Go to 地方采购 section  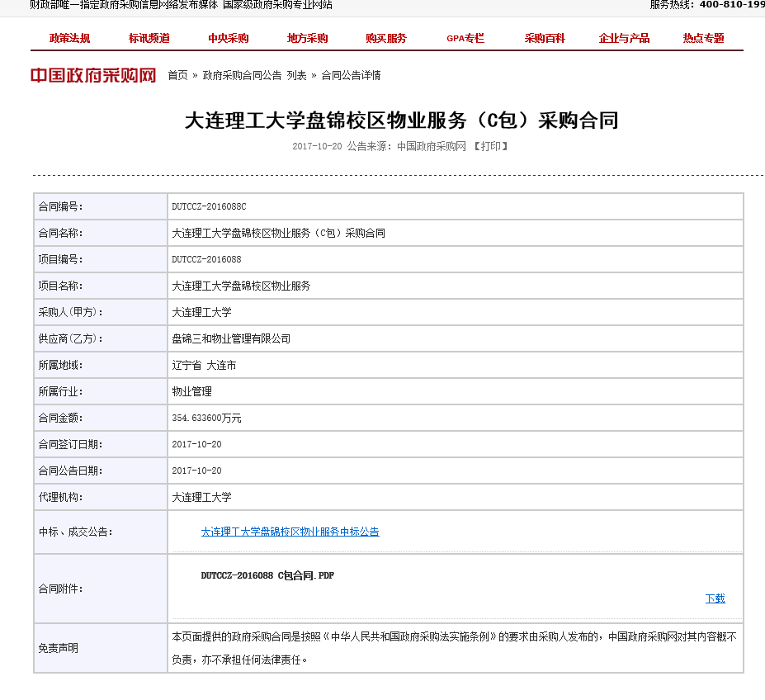pos(308,38)
